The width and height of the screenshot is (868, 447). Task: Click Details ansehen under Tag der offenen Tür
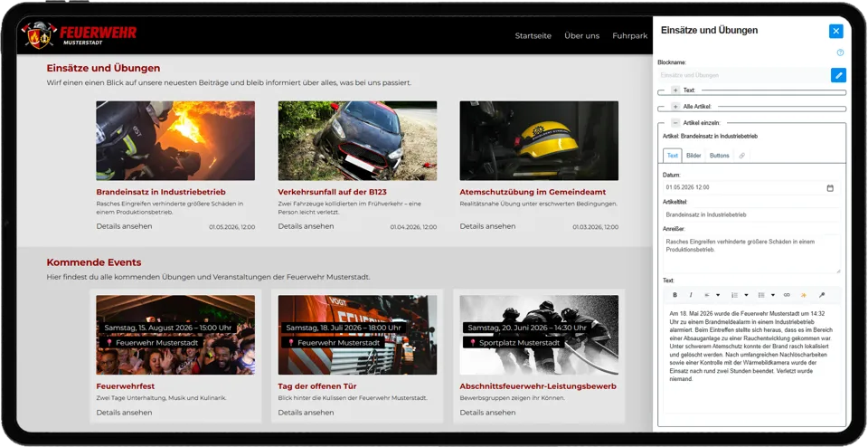coord(306,413)
